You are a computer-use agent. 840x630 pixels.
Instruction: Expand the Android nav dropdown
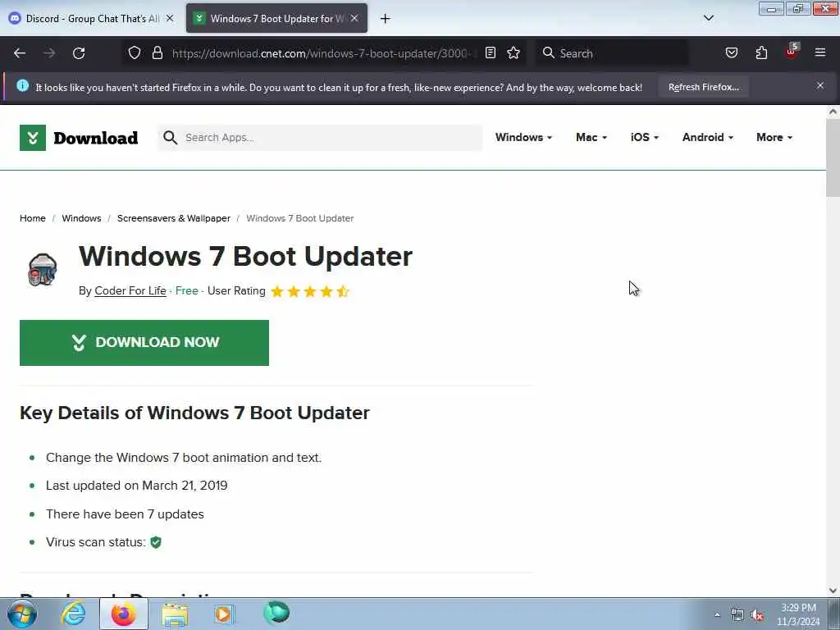tap(708, 137)
